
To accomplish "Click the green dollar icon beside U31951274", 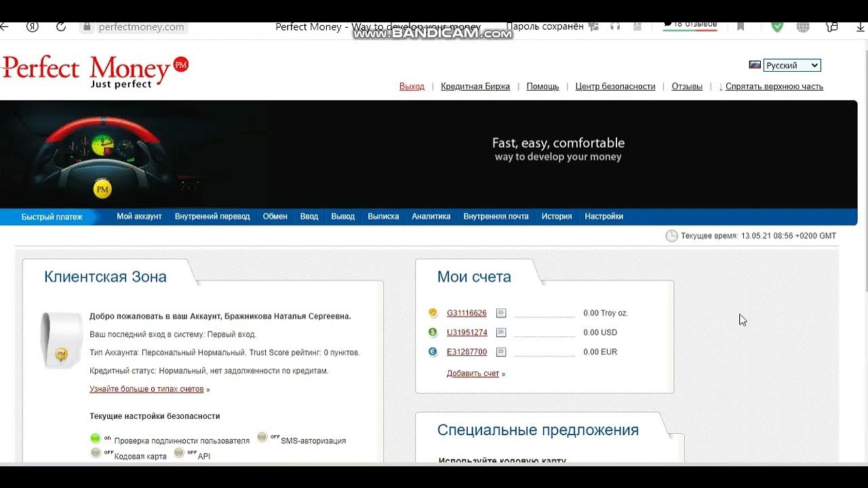I will pyautogui.click(x=433, y=332).
